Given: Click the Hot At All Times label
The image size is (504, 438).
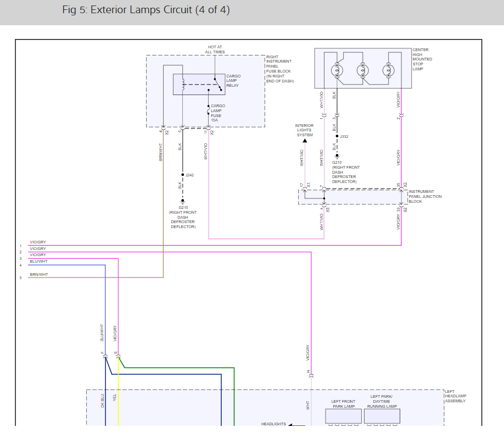Looking at the screenshot, I should pyautogui.click(x=215, y=49).
